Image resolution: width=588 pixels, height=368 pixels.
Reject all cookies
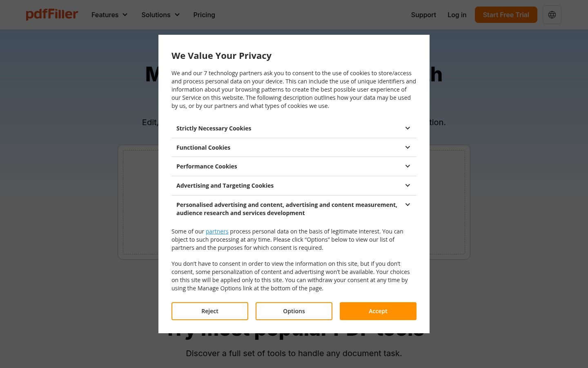[x=210, y=311]
